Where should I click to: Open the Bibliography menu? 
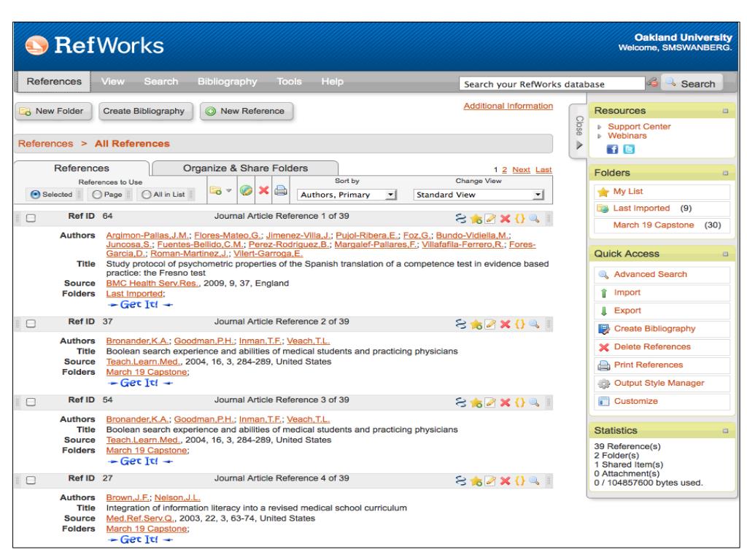click(228, 82)
